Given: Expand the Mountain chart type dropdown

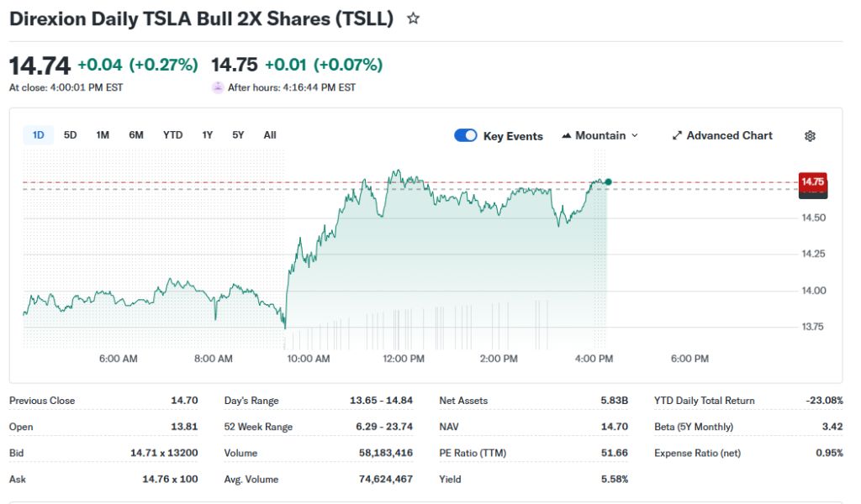Looking at the screenshot, I should 600,136.
